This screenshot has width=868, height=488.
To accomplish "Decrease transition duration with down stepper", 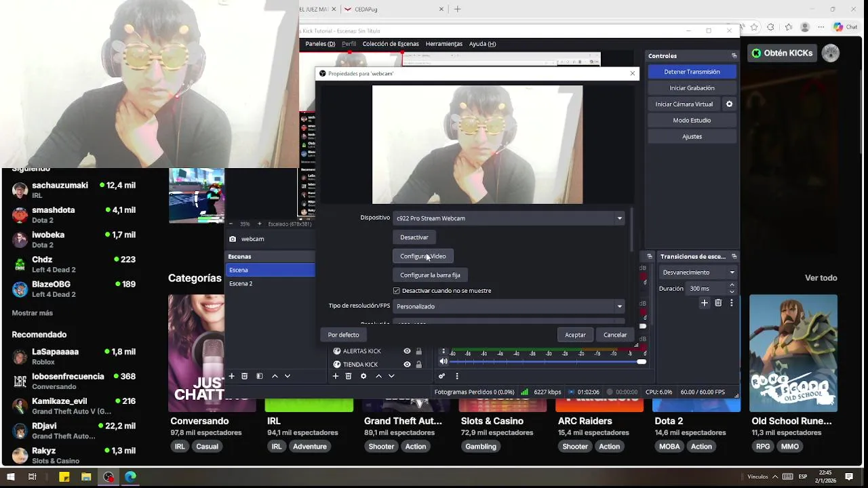I will (732, 291).
